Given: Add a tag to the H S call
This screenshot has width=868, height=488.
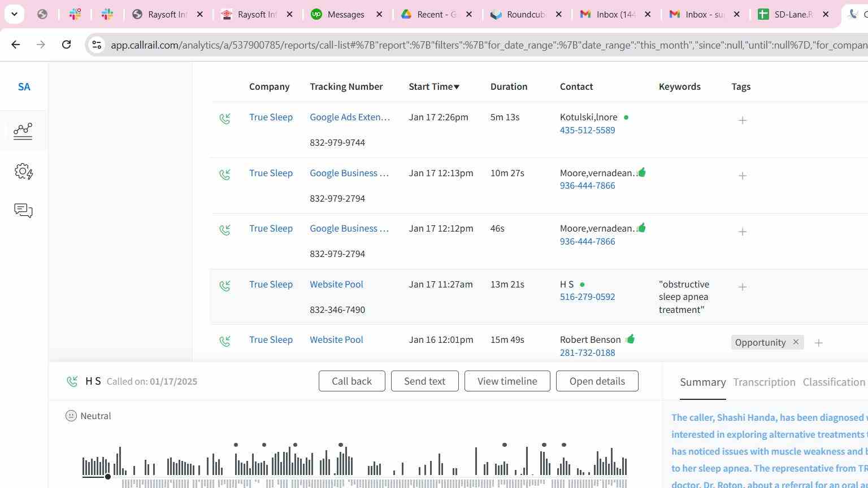Looking at the screenshot, I should pyautogui.click(x=743, y=287).
